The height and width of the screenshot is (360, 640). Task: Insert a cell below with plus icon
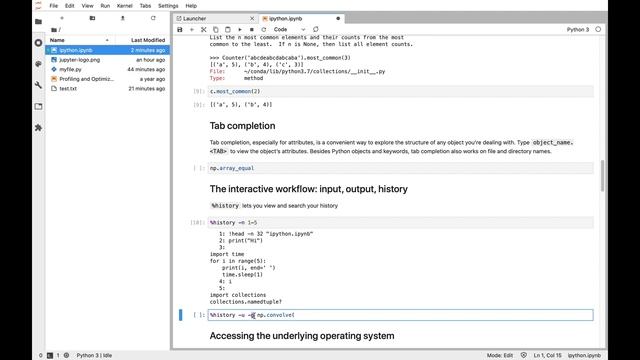(x=191, y=29)
